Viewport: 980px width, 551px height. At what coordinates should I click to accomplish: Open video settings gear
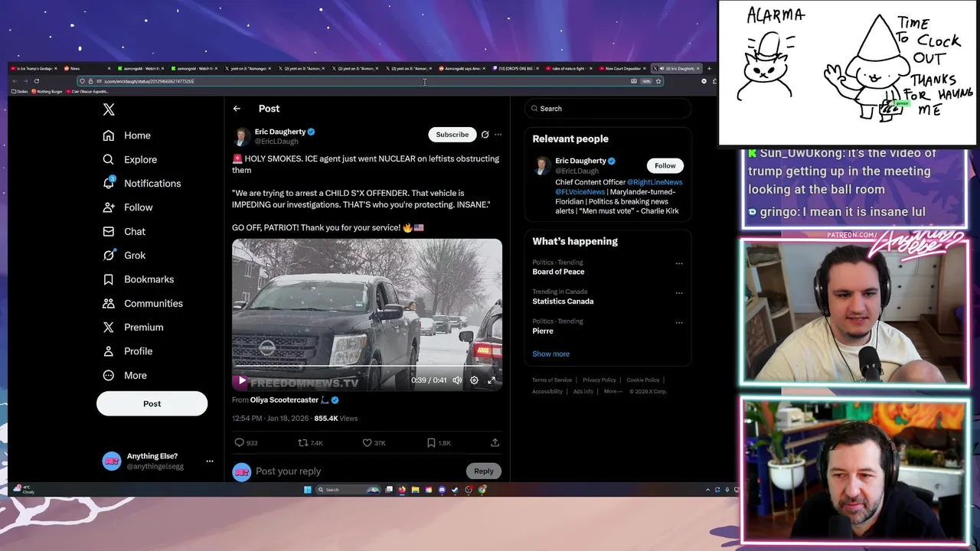point(474,380)
